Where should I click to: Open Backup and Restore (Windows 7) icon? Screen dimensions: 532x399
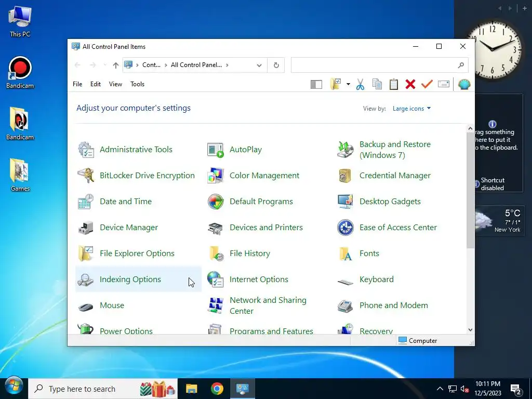click(345, 150)
